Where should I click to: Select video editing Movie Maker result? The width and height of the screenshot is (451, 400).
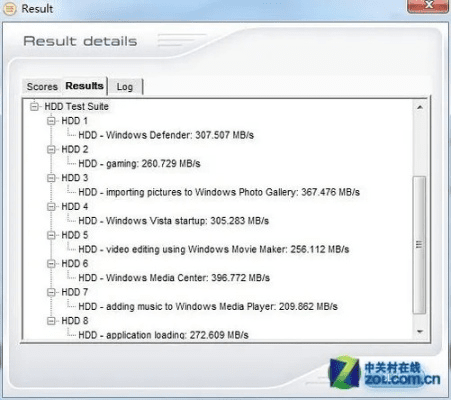214,249
